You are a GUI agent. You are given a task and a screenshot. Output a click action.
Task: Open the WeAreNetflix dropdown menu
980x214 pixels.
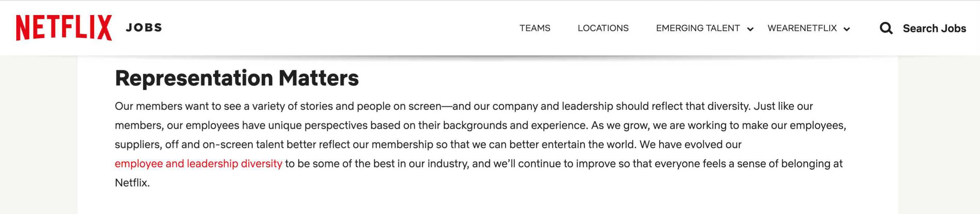802,28
